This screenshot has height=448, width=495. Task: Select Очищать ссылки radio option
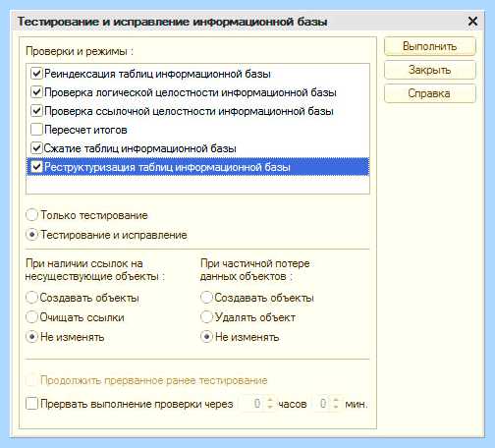(31, 317)
